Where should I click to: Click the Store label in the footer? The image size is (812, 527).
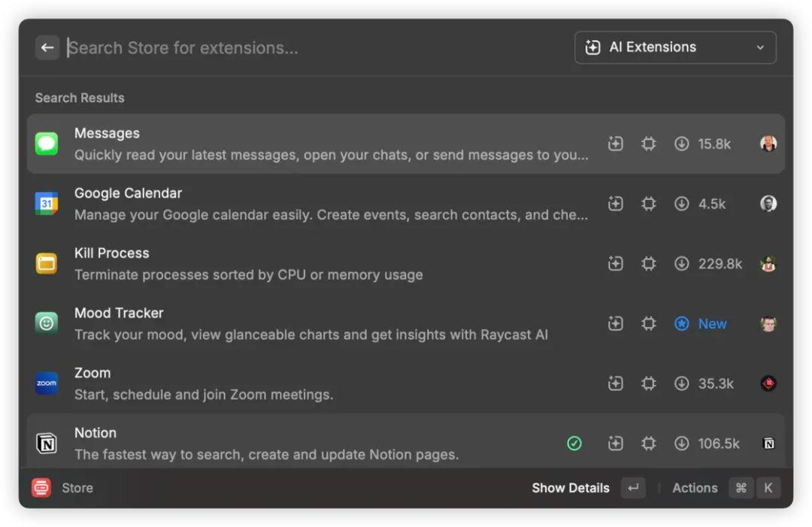point(77,488)
